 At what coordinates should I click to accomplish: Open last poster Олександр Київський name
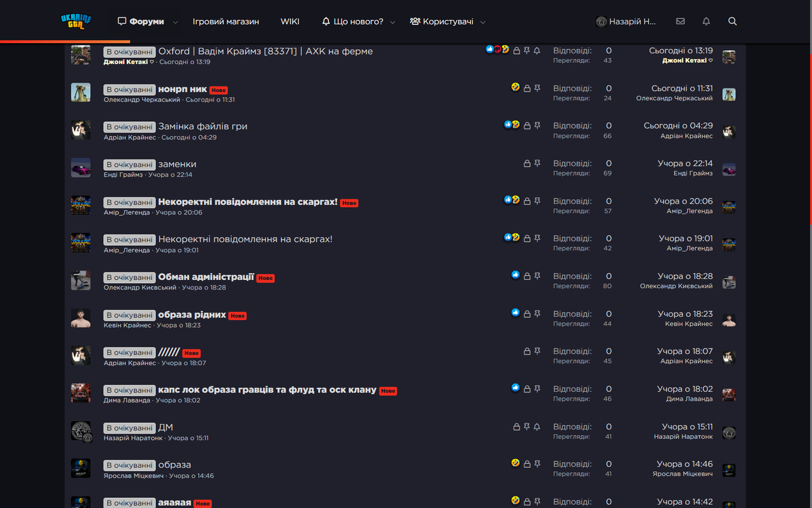tap(676, 286)
